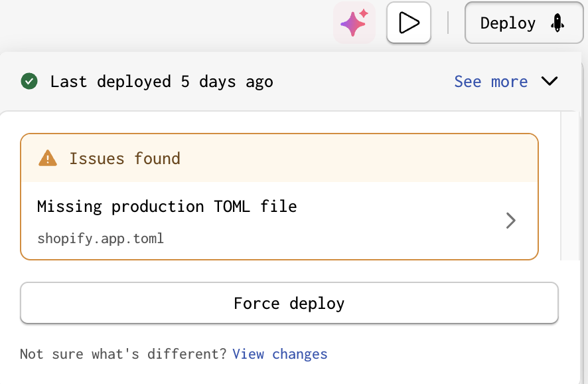This screenshot has width=588, height=384.
Task: Click the Deploy text label
Action: [508, 23]
